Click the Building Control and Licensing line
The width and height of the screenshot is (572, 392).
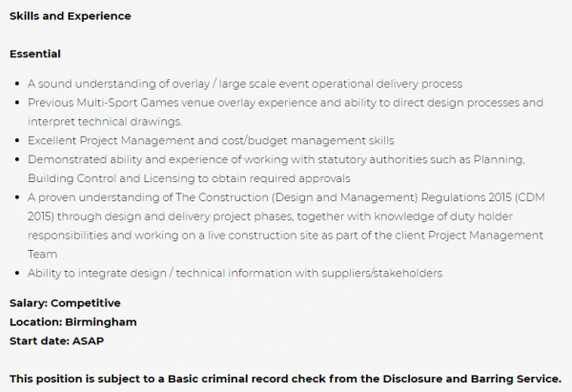click(189, 179)
